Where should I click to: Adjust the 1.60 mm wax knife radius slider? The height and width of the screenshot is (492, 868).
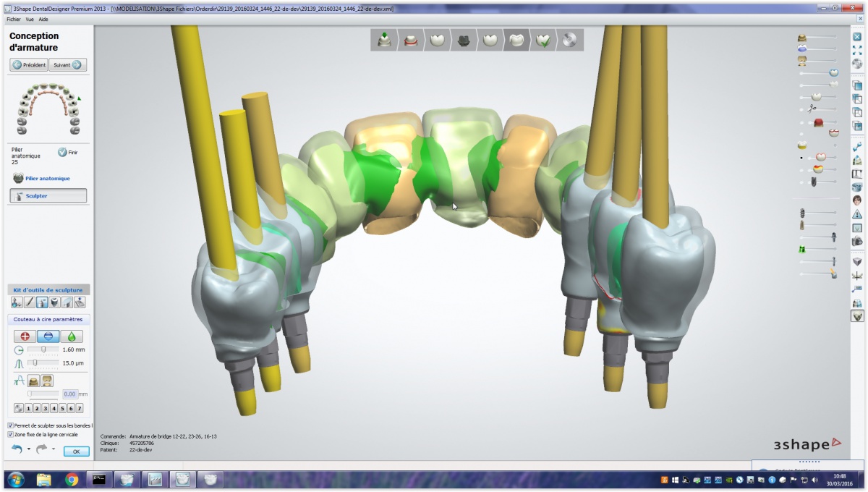[x=43, y=349]
